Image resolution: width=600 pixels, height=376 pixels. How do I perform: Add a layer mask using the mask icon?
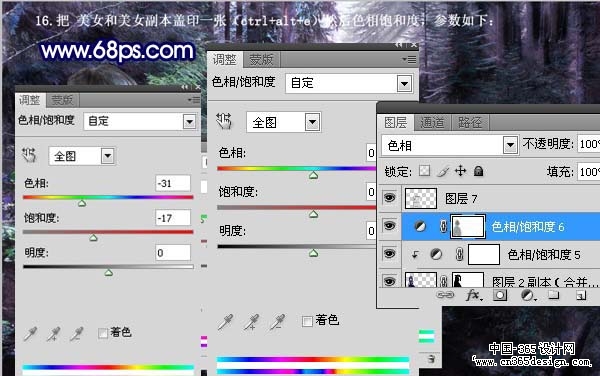point(500,295)
